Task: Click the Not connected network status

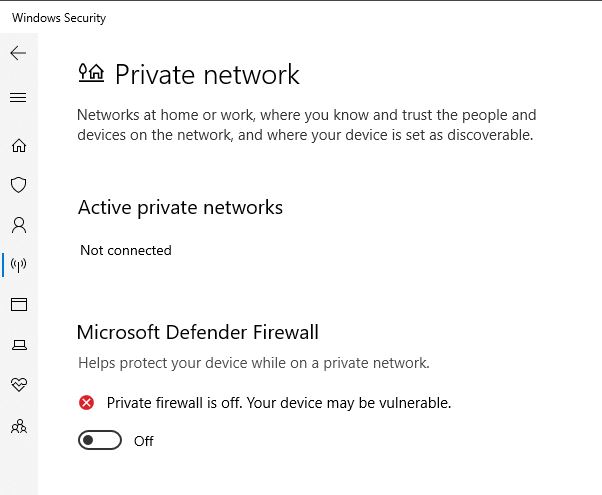Action: (126, 250)
